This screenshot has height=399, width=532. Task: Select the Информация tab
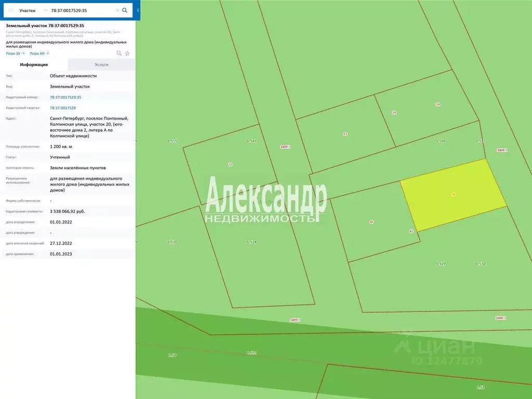34,64
